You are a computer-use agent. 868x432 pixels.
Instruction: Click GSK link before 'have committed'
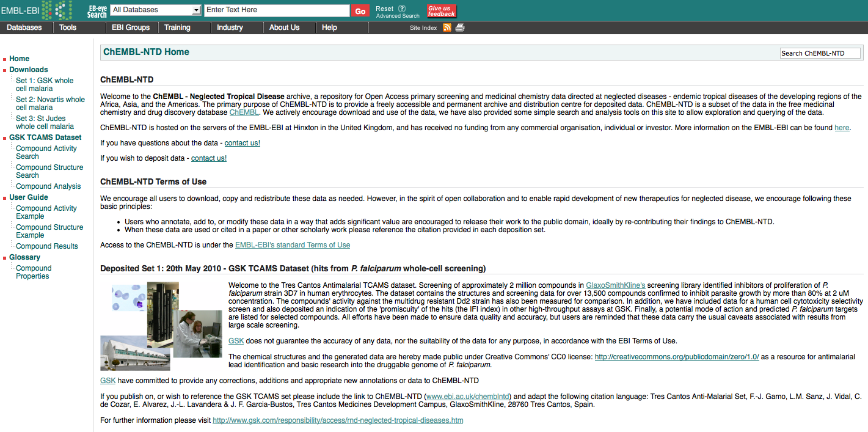click(108, 381)
